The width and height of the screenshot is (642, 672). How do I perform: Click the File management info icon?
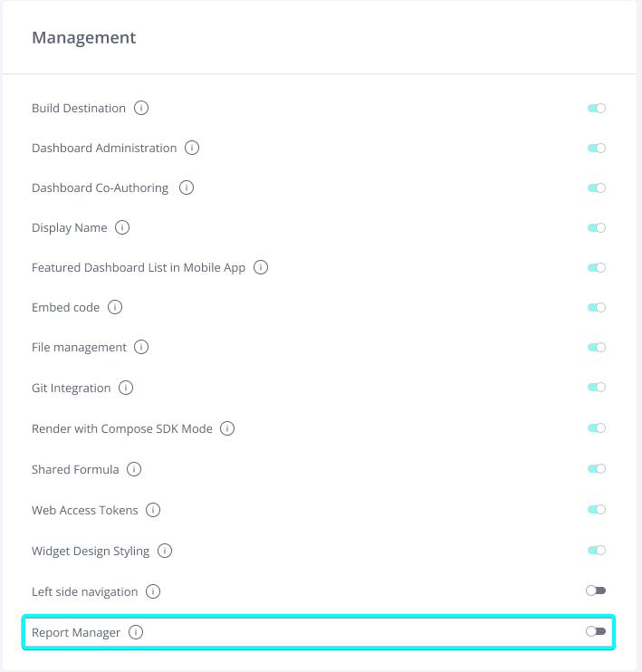[142, 347]
